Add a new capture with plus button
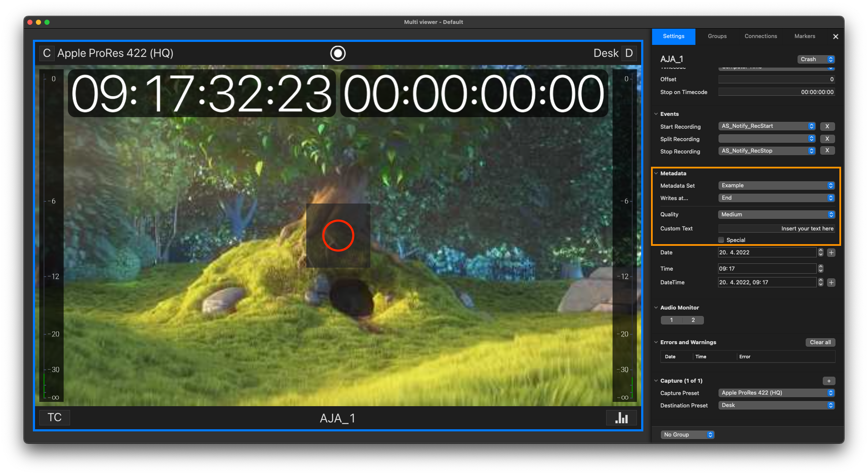Screen dimensions: 868x475 click(829, 381)
